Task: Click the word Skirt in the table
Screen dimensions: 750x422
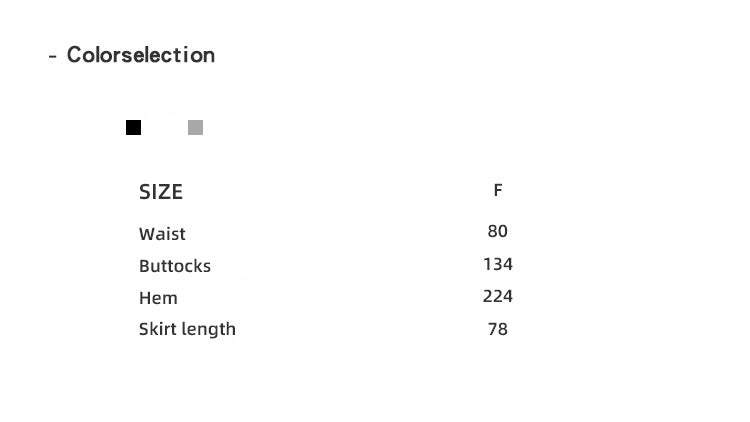Action: [155, 329]
